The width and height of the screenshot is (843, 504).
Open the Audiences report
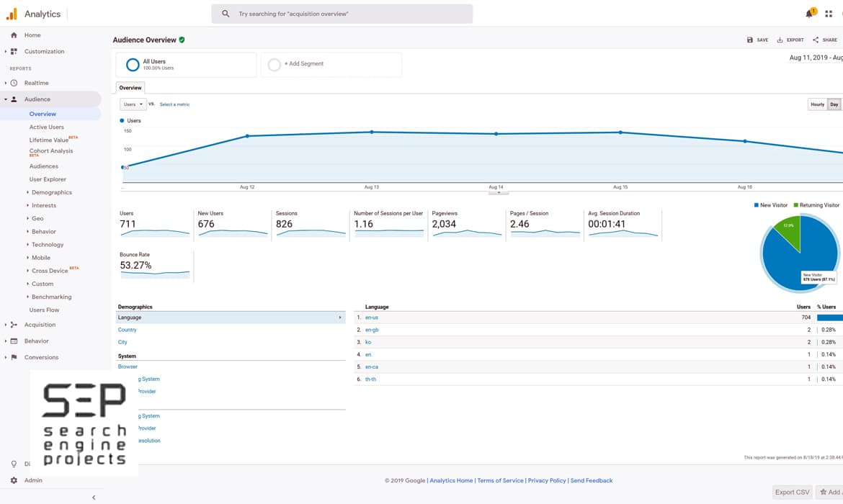click(x=43, y=166)
